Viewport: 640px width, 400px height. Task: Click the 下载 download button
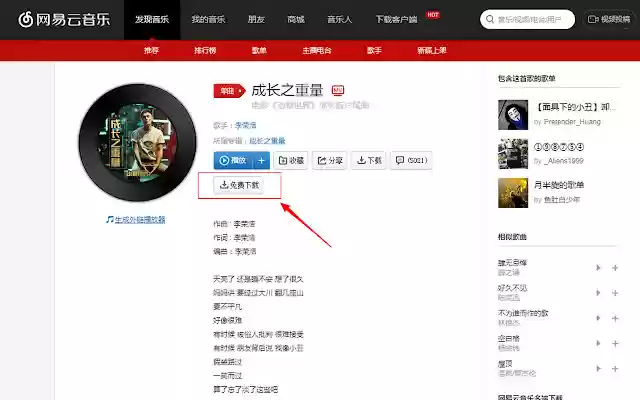tap(369, 160)
